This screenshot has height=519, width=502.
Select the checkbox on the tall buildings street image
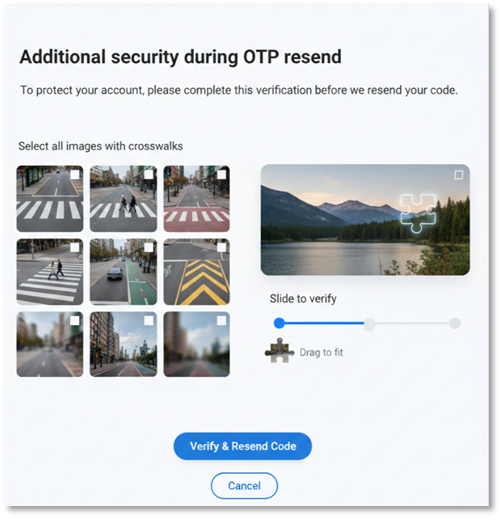[x=149, y=321]
